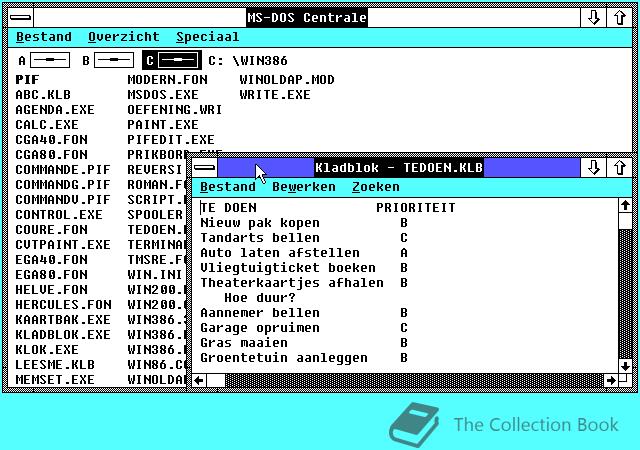Screen dimensions: 640x450
Task: Click maximize up-arrow of Kladblok window
Action: click(620, 167)
